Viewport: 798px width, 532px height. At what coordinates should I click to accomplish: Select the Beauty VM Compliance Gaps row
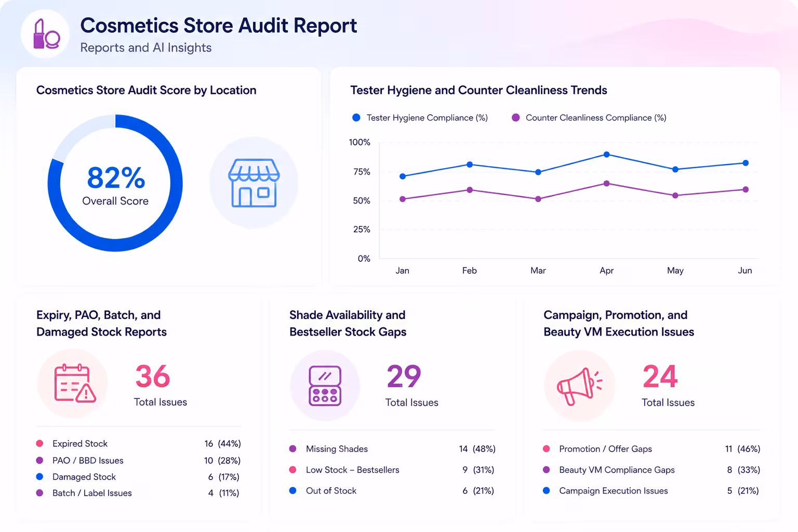pyautogui.click(x=651, y=470)
